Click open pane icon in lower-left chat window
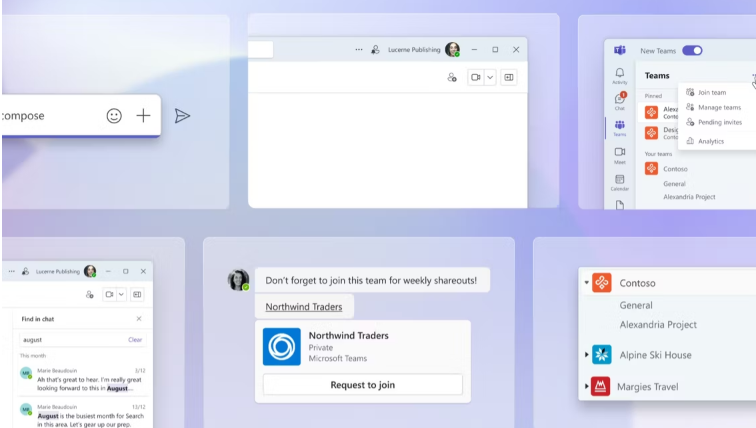The image size is (756, 428). [137, 294]
